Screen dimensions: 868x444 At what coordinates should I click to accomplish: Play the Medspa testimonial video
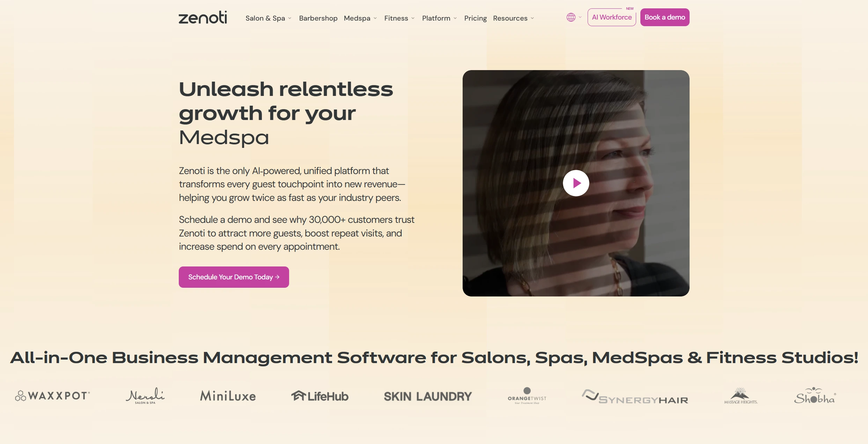click(576, 183)
